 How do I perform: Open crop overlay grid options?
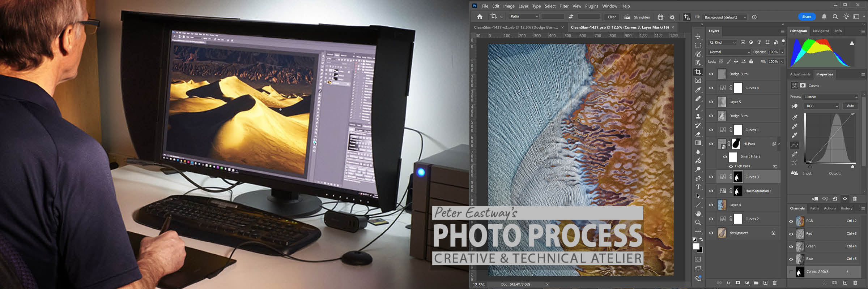click(x=660, y=17)
